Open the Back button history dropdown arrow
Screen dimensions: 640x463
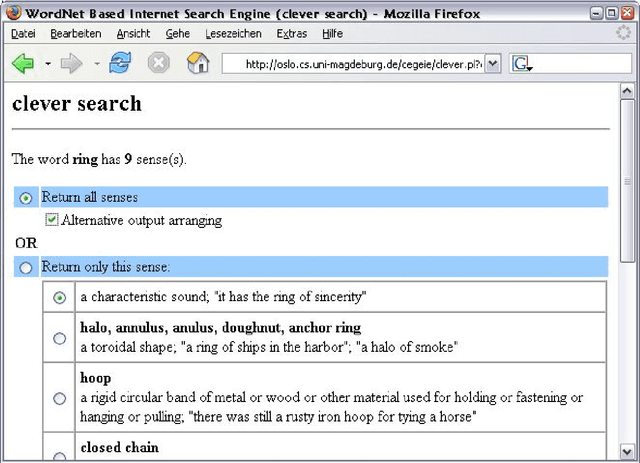(x=47, y=64)
